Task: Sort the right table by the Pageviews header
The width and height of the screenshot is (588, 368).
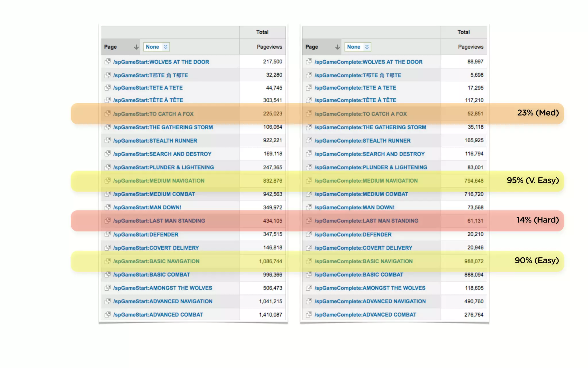Action: pos(470,47)
